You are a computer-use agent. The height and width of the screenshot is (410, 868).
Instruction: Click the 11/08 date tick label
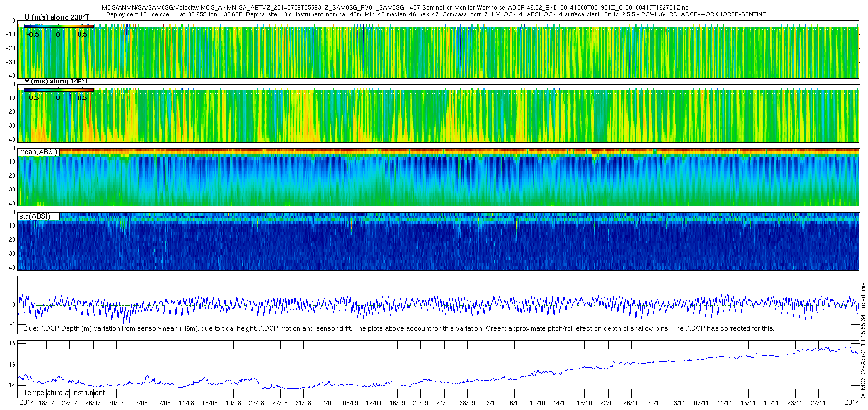pos(187,403)
